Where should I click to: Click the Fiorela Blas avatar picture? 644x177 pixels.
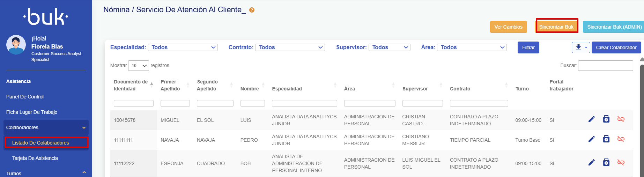pyautogui.click(x=16, y=45)
